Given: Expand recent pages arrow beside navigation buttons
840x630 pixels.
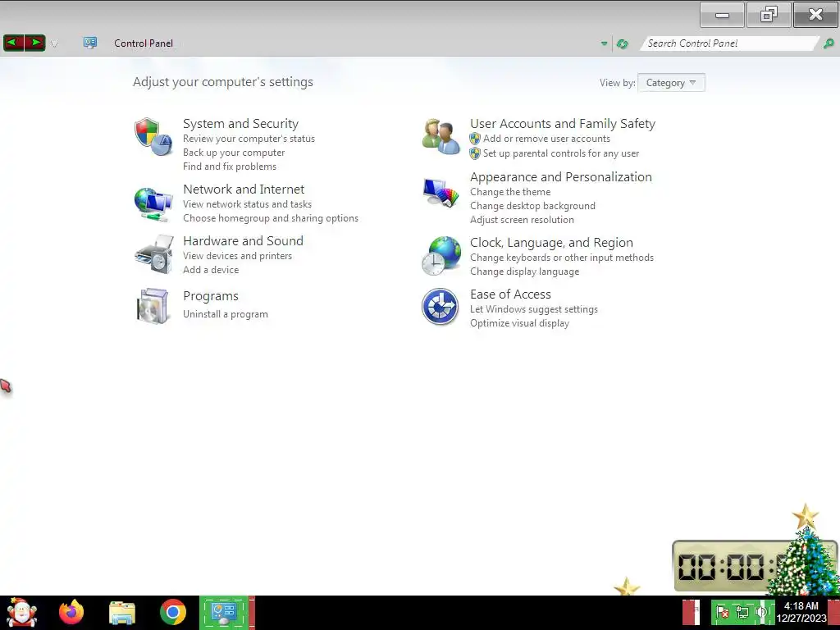Looking at the screenshot, I should pyautogui.click(x=54, y=44).
